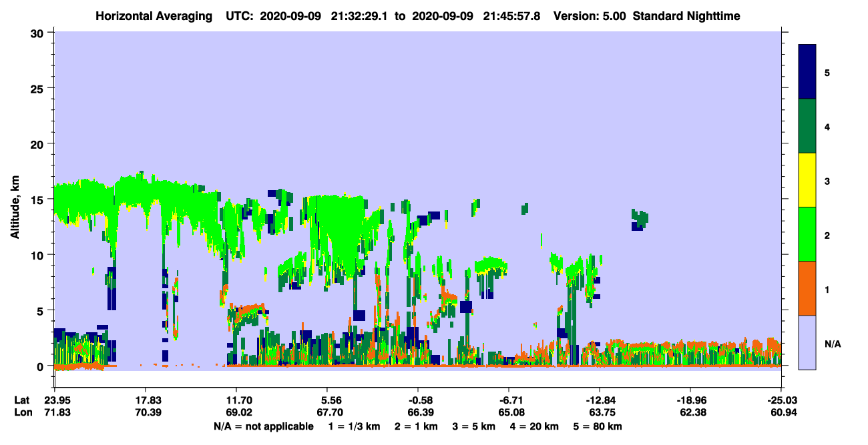Click the dark blue colorbar segment labeled 5
868x445 pixels.
pyautogui.click(x=807, y=72)
